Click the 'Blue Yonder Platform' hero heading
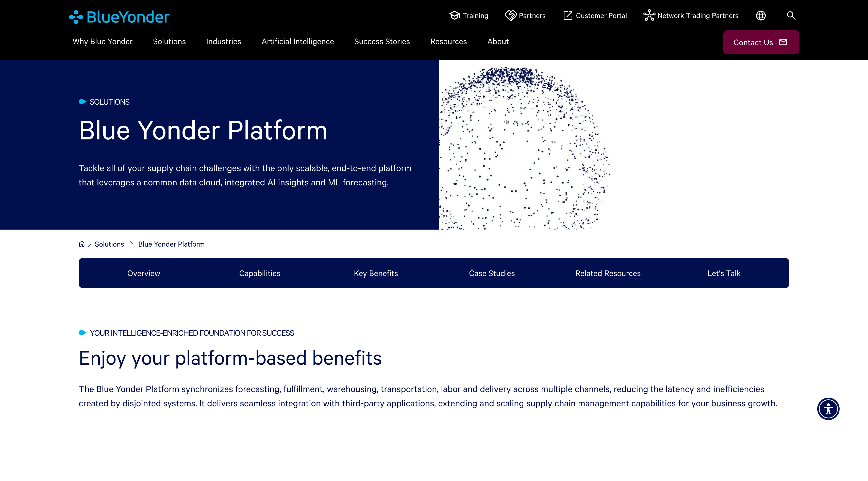Image resolution: width=868 pixels, height=481 pixels. 203,130
